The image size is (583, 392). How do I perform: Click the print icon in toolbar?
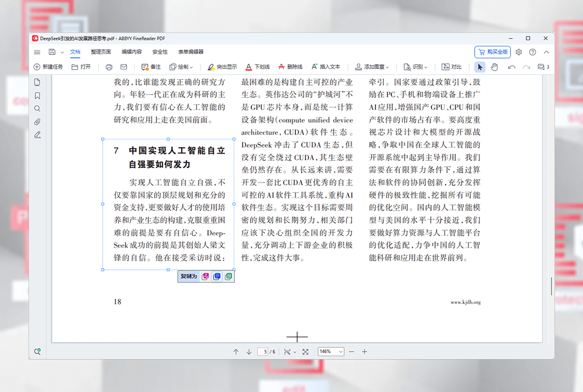[109, 67]
